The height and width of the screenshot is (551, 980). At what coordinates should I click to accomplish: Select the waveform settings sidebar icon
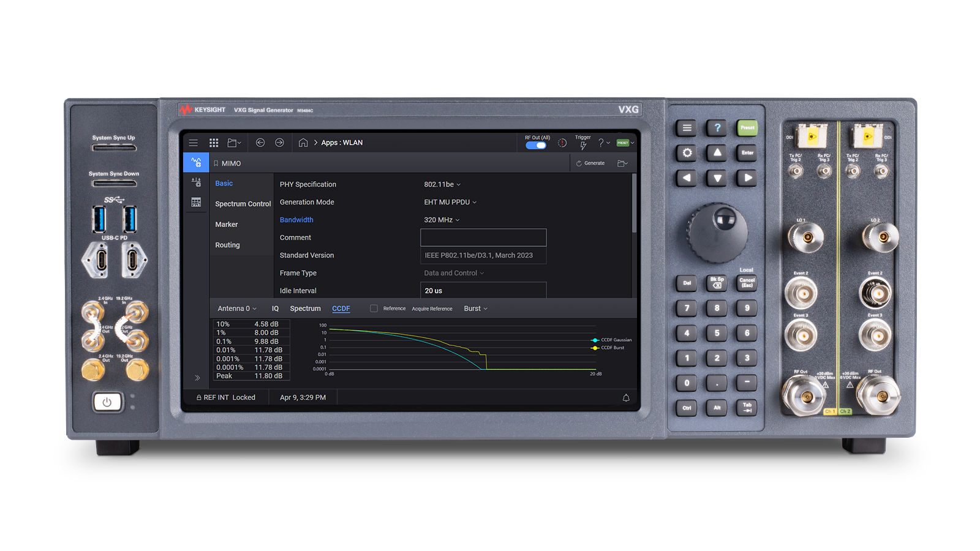196,163
